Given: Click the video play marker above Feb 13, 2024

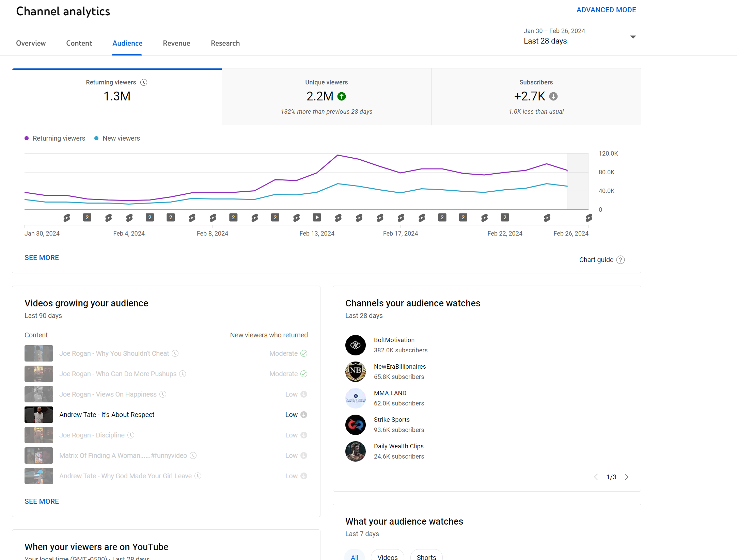Looking at the screenshot, I should [x=317, y=217].
